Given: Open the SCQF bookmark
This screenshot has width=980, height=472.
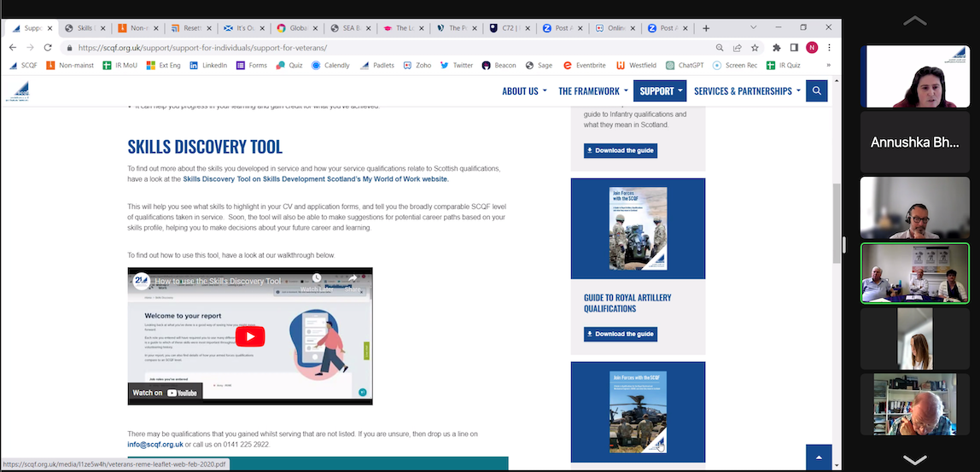Looking at the screenshot, I should click(x=23, y=65).
